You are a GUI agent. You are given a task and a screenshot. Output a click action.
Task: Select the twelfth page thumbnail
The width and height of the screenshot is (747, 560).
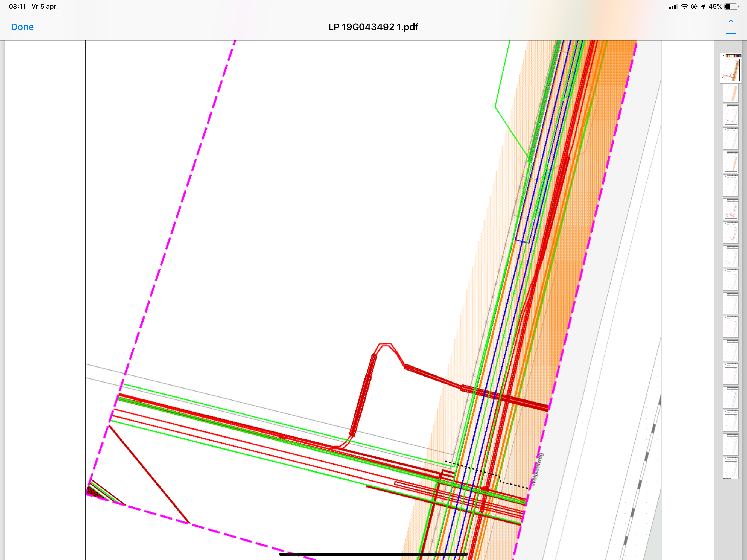[731, 327]
